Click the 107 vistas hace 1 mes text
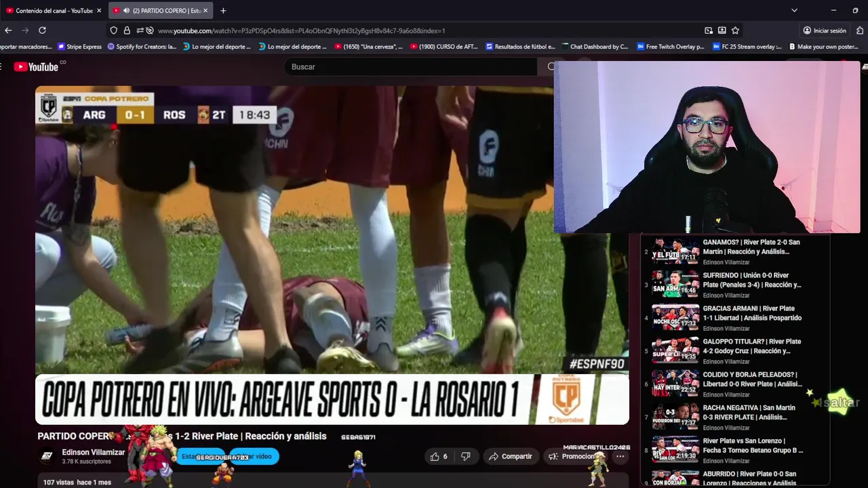The width and height of the screenshot is (868, 488). click(77, 482)
